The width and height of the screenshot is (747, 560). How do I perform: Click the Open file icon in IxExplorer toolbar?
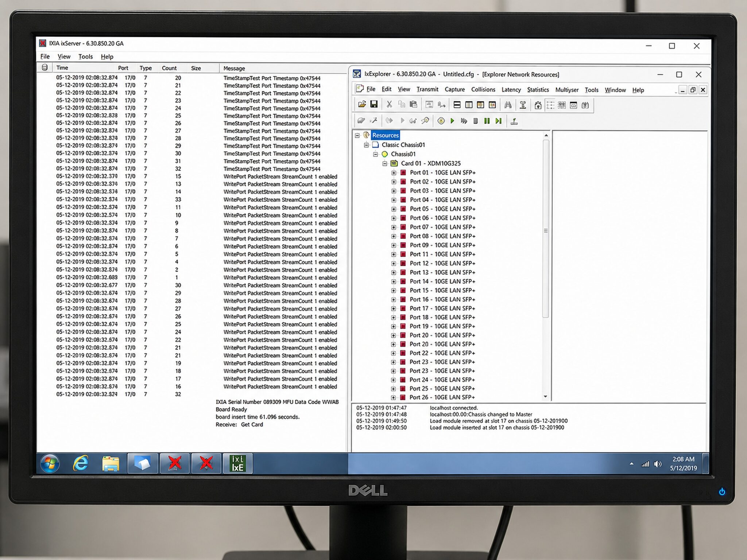click(362, 105)
